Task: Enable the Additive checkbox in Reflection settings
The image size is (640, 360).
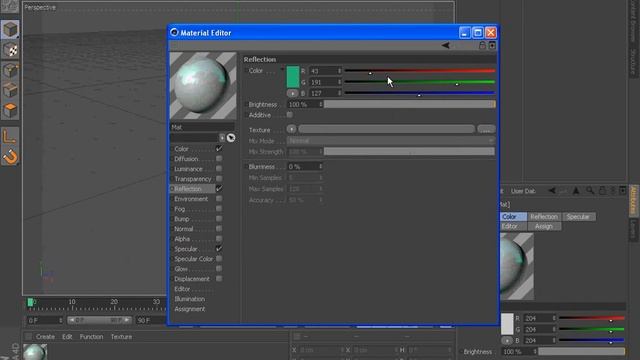Action: (289, 115)
